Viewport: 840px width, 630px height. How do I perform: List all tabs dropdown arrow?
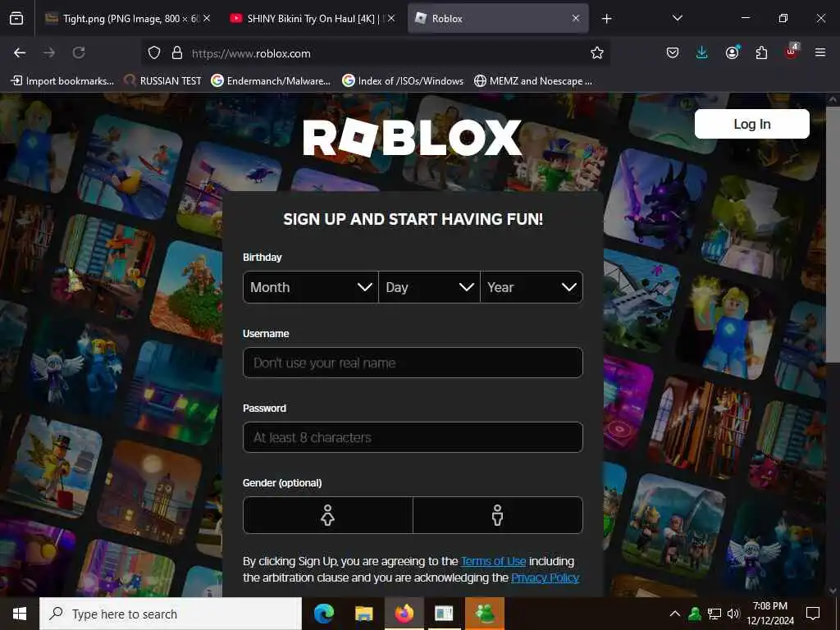tap(677, 18)
